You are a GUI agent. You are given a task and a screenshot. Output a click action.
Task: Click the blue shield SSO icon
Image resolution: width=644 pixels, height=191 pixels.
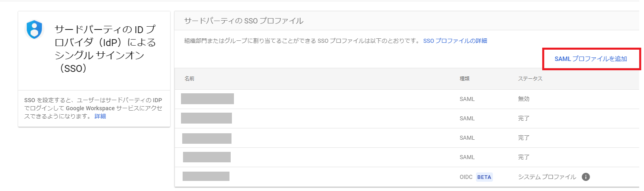click(x=34, y=29)
